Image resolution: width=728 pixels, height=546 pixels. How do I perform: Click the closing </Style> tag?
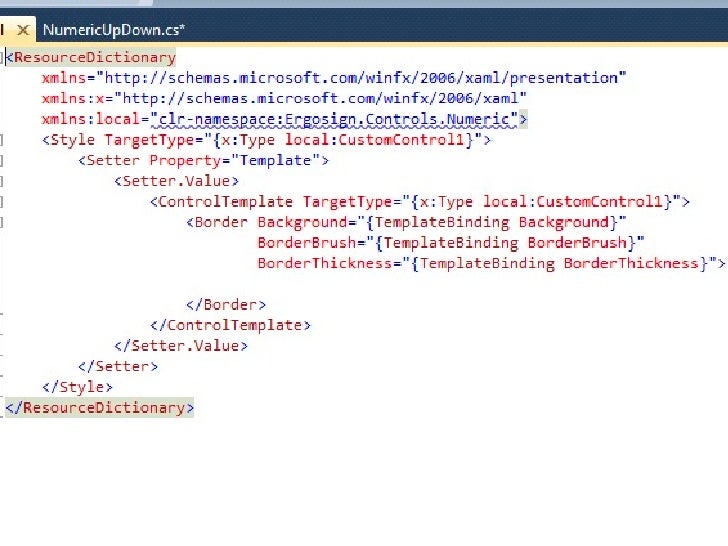pyautogui.click(x=77, y=387)
